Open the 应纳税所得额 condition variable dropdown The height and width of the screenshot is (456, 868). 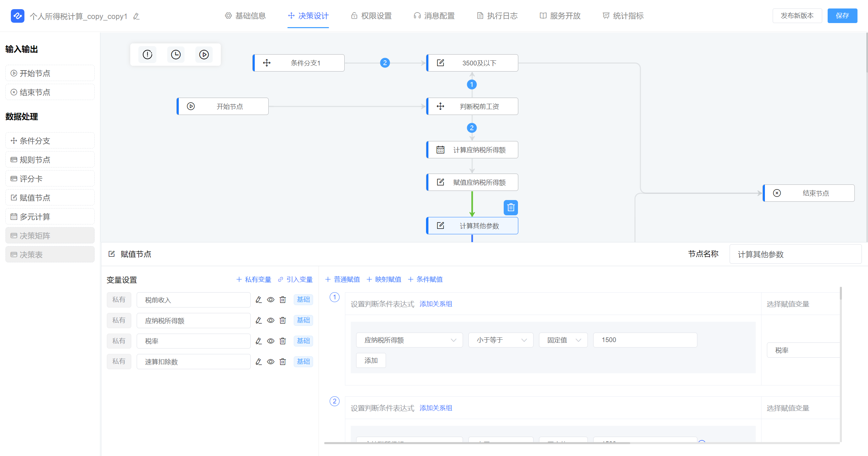pos(409,340)
